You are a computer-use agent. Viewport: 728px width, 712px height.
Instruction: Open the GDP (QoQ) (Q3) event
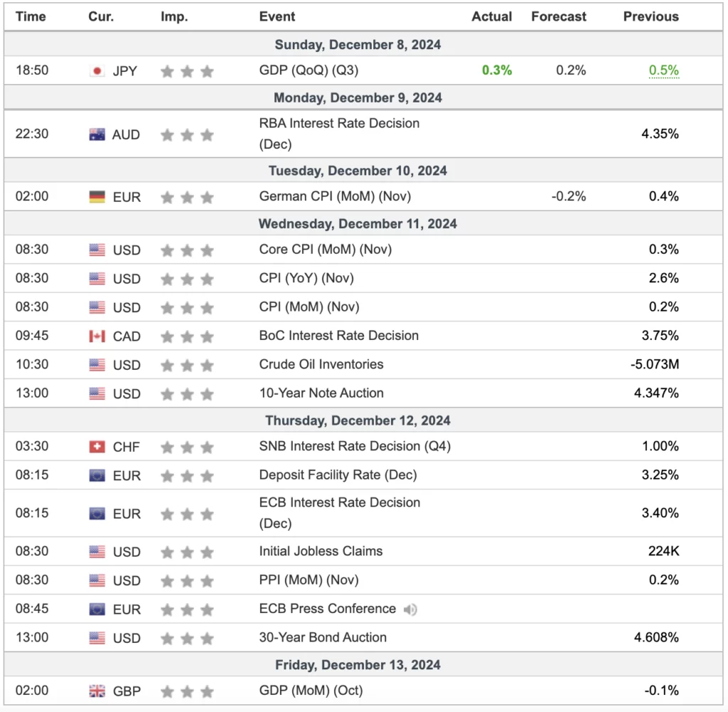(x=309, y=70)
